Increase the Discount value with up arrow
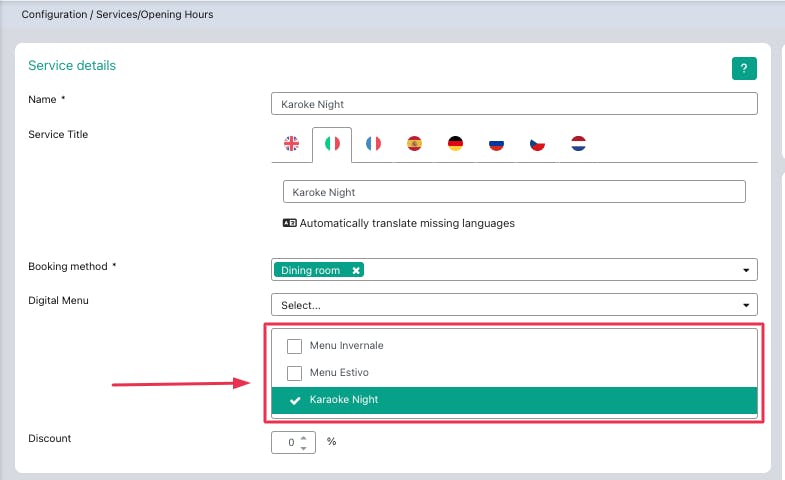This screenshot has height=480, width=785. pyautogui.click(x=305, y=437)
